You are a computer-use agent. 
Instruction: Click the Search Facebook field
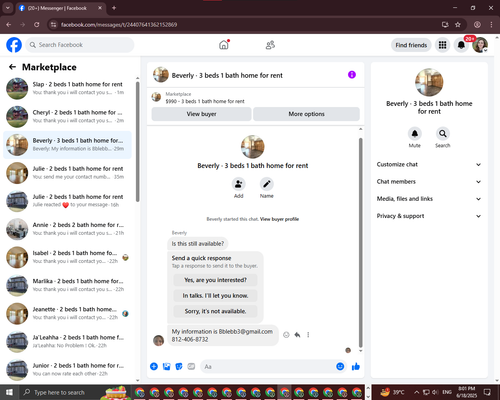(x=80, y=45)
